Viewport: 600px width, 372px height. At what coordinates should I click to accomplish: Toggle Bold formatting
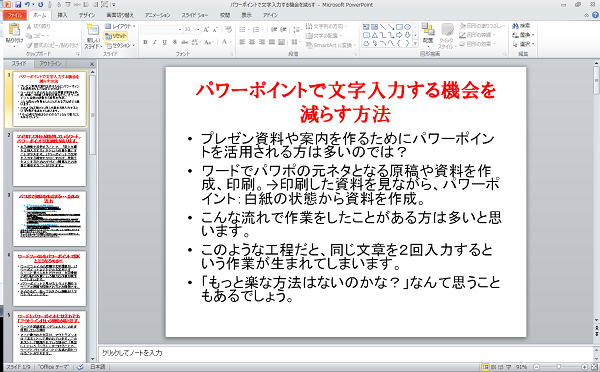(145, 42)
